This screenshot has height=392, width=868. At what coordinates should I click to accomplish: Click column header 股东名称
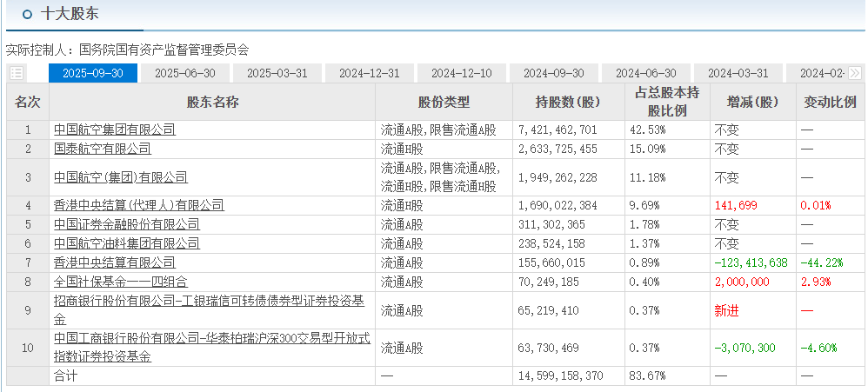212,102
